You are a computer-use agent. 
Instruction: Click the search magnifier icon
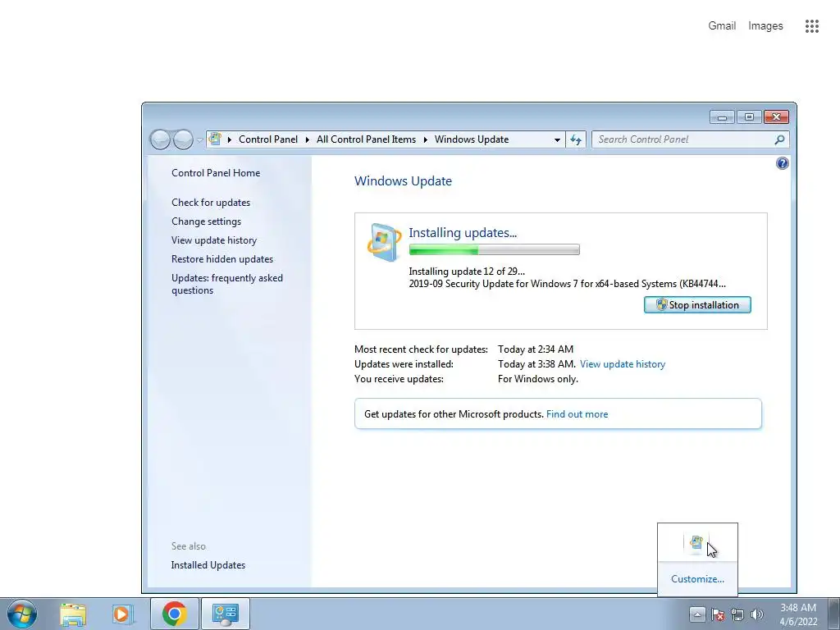click(779, 139)
